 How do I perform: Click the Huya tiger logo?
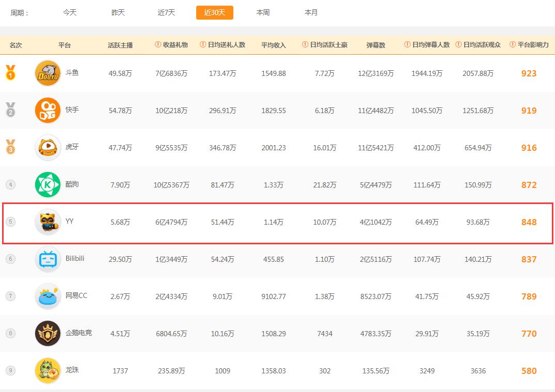tap(48, 148)
